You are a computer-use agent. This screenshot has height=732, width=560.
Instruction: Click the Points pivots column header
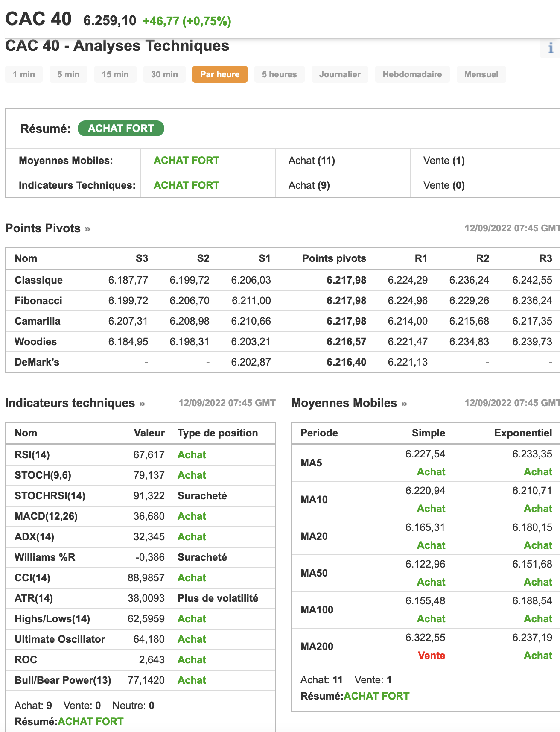(x=334, y=258)
